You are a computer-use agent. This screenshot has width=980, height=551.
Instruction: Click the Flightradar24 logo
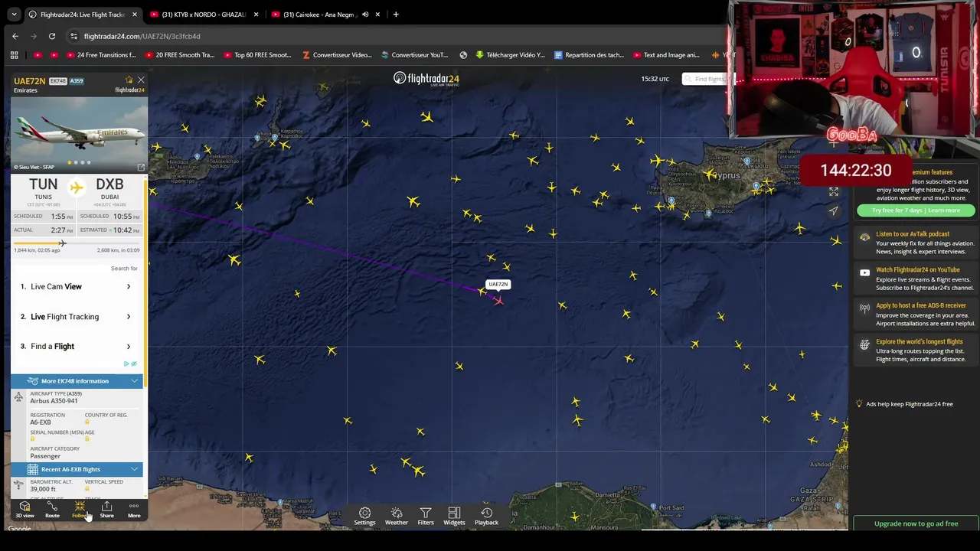[426, 78]
